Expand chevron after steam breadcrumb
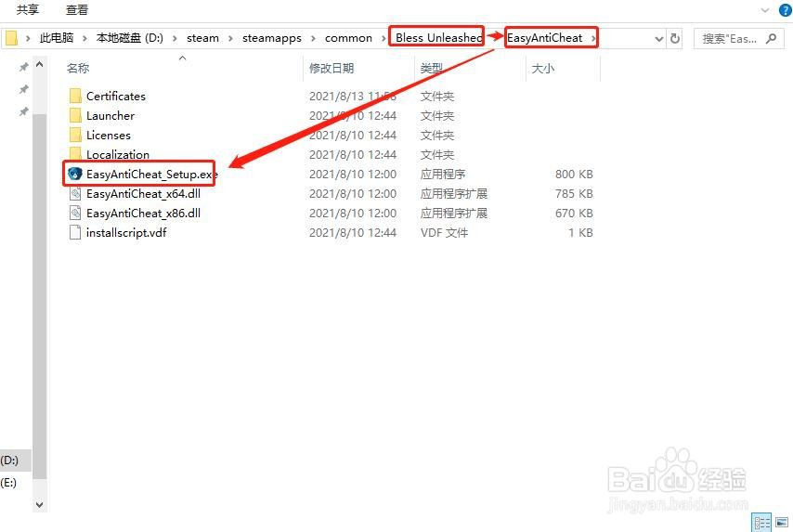The width and height of the screenshot is (793, 532). [230, 38]
